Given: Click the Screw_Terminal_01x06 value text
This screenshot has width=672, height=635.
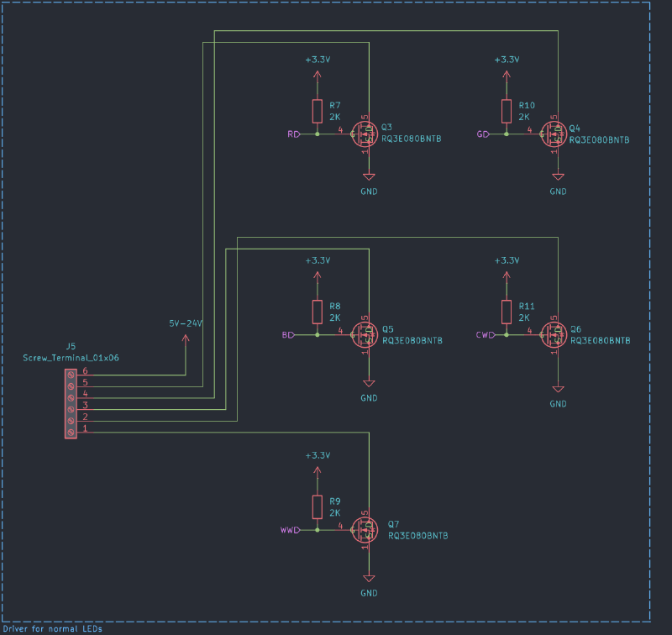Looking at the screenshot, I should coord(71,358).
